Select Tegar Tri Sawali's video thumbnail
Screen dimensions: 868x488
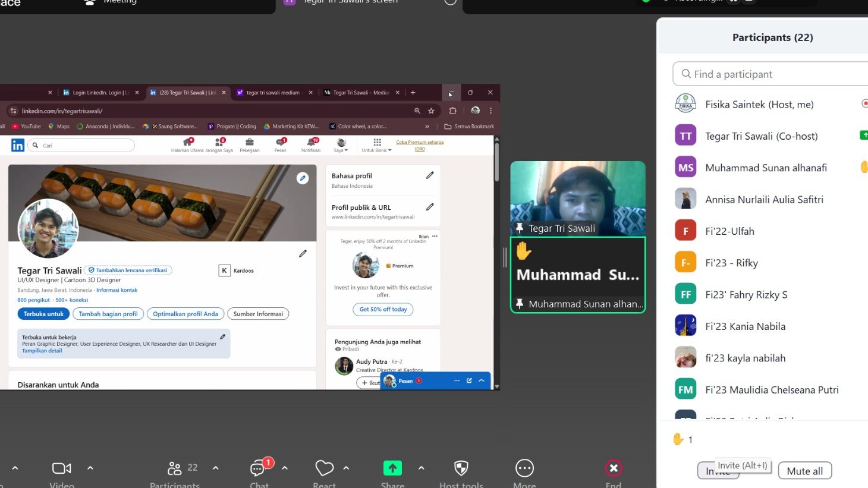coord(578,198)
